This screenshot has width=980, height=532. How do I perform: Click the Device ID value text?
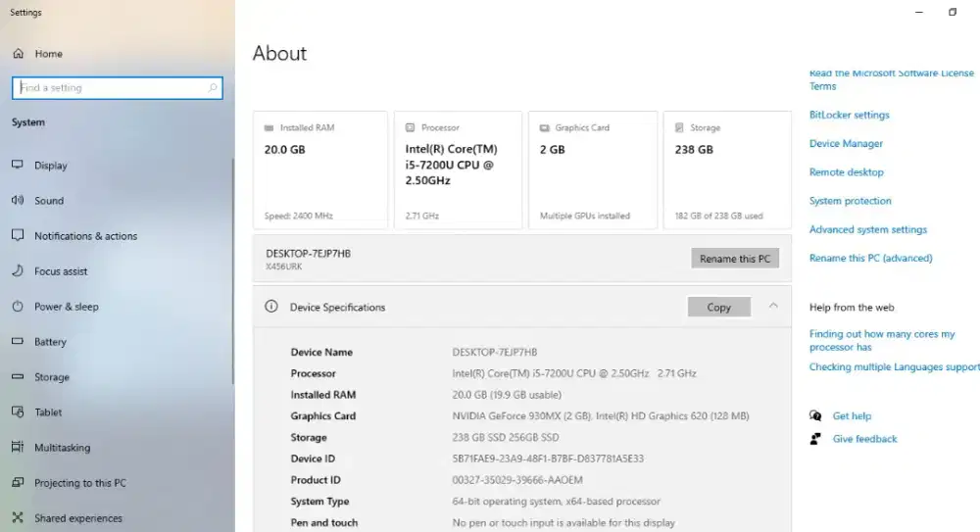548,459
